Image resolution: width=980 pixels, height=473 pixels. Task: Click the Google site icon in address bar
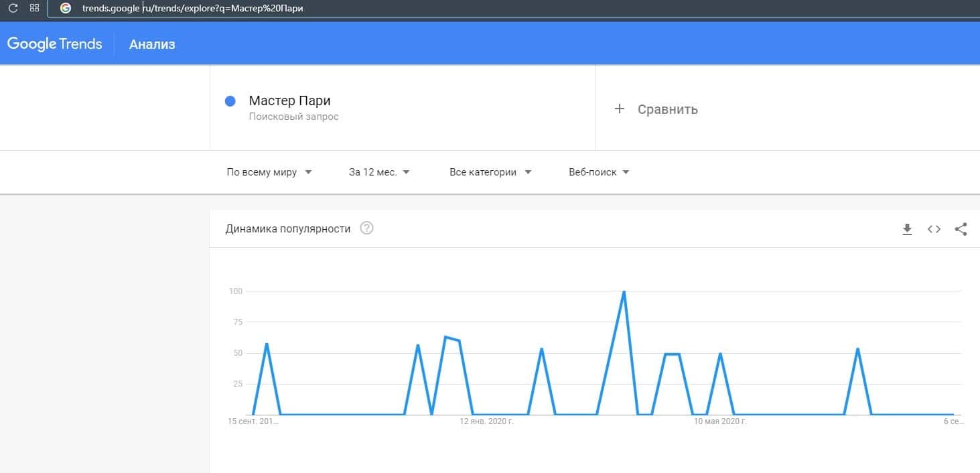pos(66,9)
